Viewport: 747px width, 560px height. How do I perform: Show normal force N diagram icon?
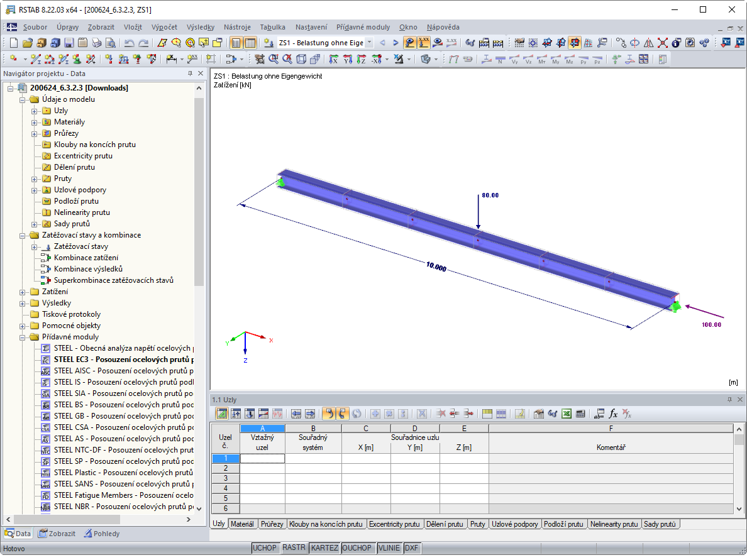(x=501, y=59)
